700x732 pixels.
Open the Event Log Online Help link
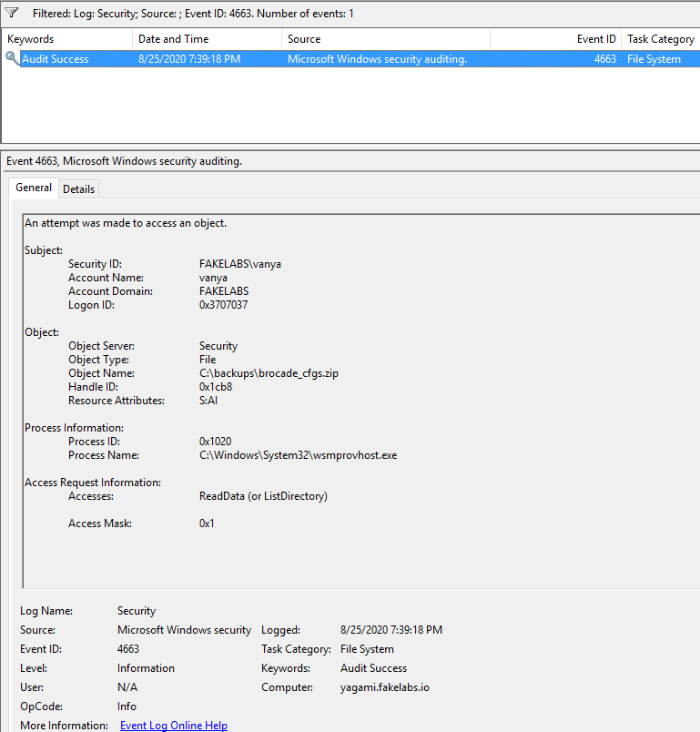tap(174, 726)
